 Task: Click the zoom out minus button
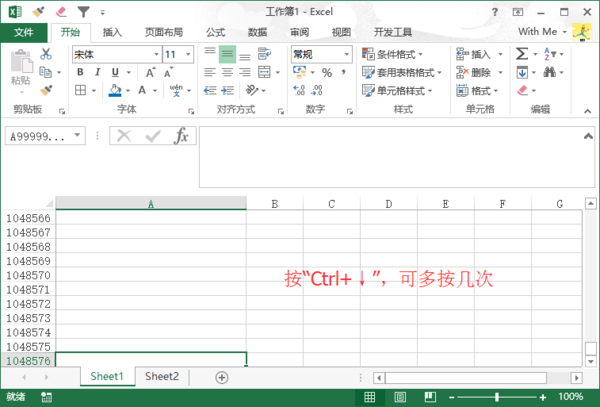pos(452,397)
